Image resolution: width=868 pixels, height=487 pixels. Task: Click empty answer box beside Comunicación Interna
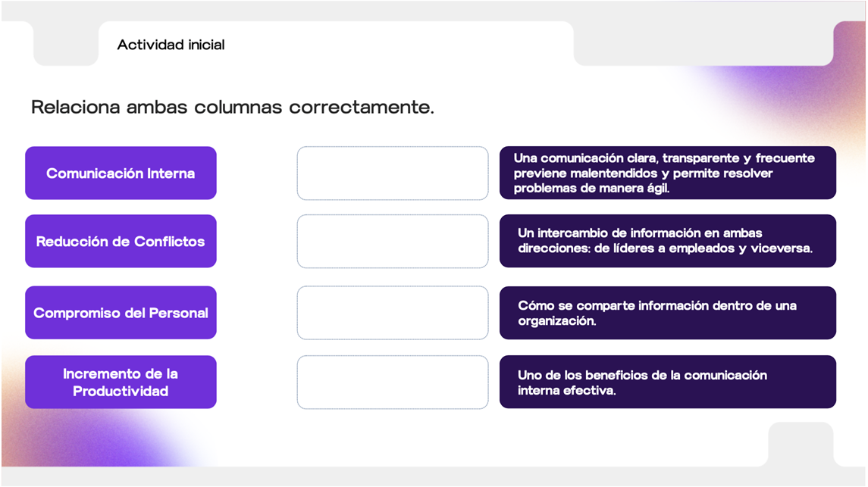393,173
